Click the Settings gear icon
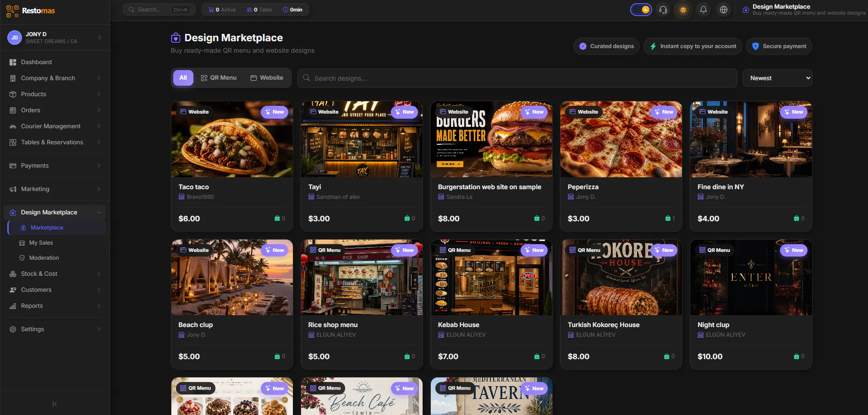 point(13,329)
